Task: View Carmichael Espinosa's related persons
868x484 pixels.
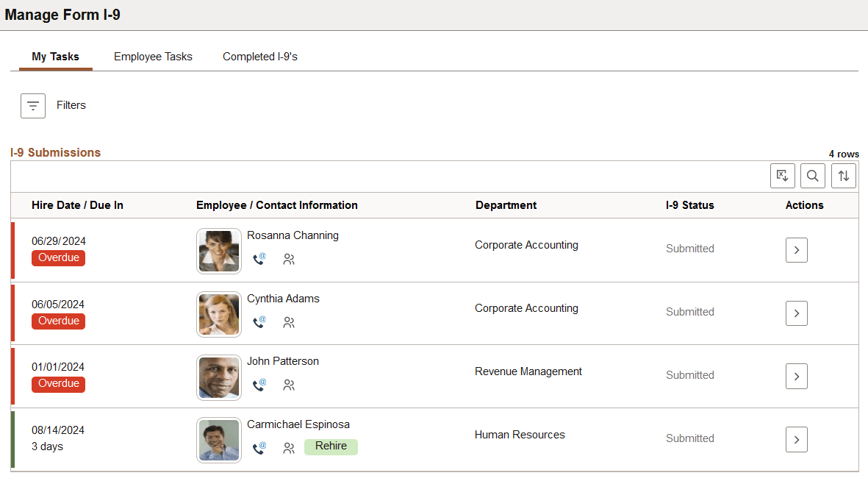Action: (x=289, y=447)
